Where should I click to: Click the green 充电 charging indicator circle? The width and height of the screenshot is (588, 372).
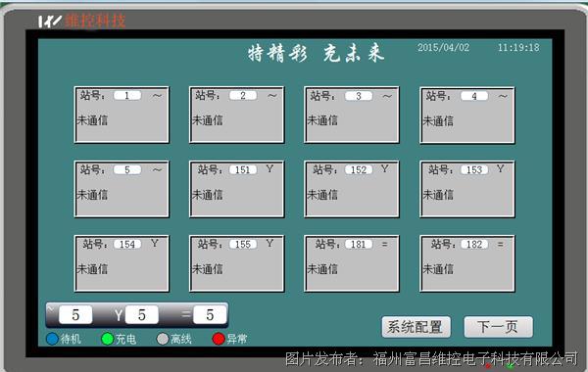(x=108, y=339)
